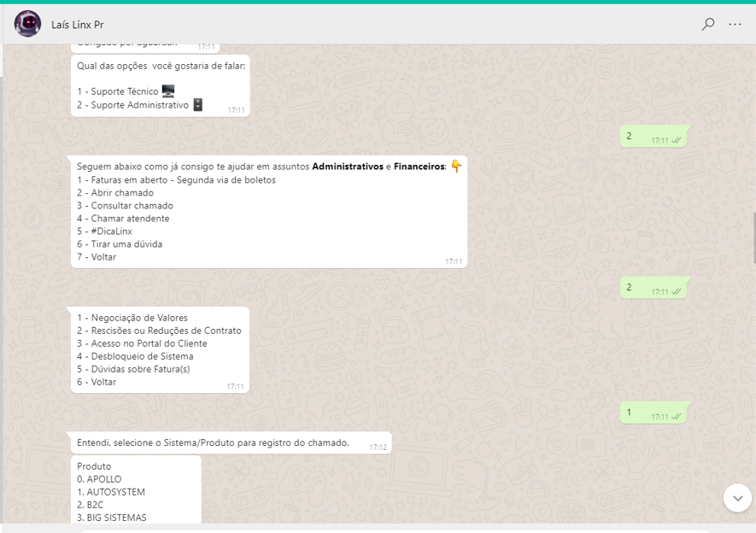This screenshot has height=533, width=756.
Task: Click '7 - Voltar' line
Action: point(97,257)
